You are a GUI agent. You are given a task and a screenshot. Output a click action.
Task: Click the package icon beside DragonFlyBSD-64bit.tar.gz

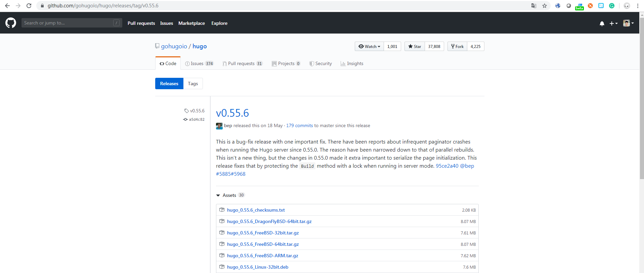pos(222,221)
